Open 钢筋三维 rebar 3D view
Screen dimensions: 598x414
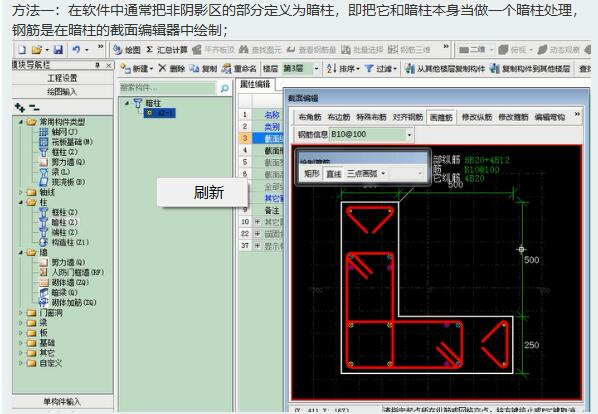409,50
